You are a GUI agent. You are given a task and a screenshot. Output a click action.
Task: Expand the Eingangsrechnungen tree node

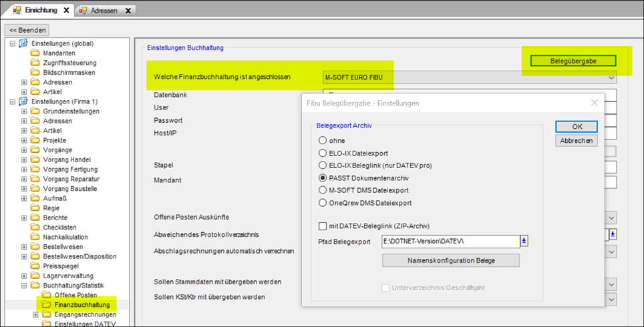36,315
